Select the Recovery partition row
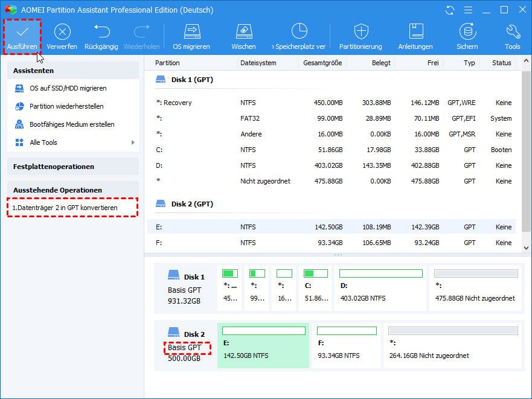 click(332, 103)
